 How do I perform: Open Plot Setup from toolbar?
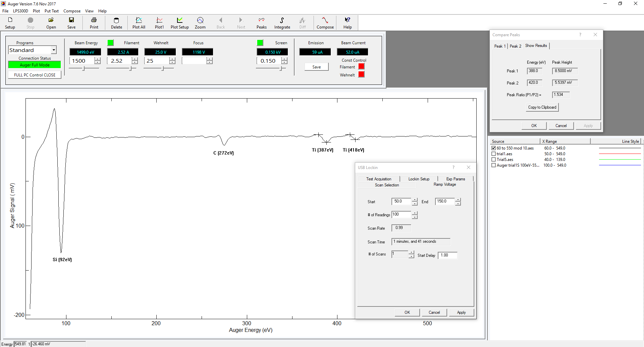[x=179, y=22]
